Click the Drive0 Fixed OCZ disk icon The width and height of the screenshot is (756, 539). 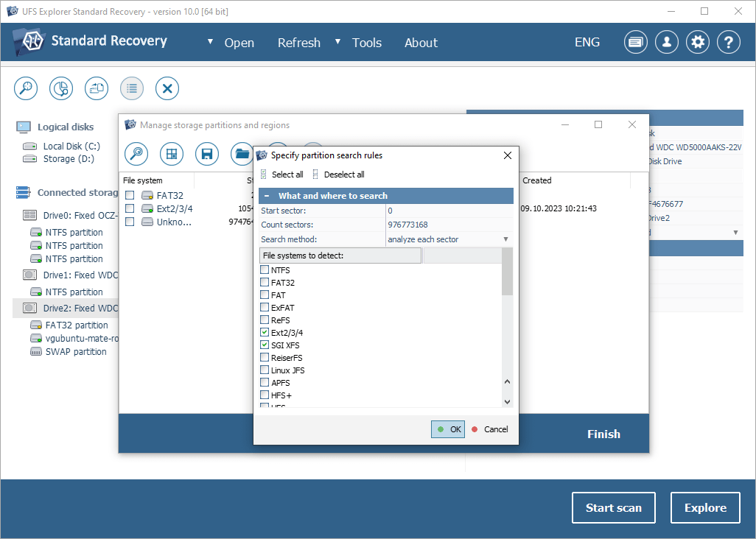(x=30, y=215)
